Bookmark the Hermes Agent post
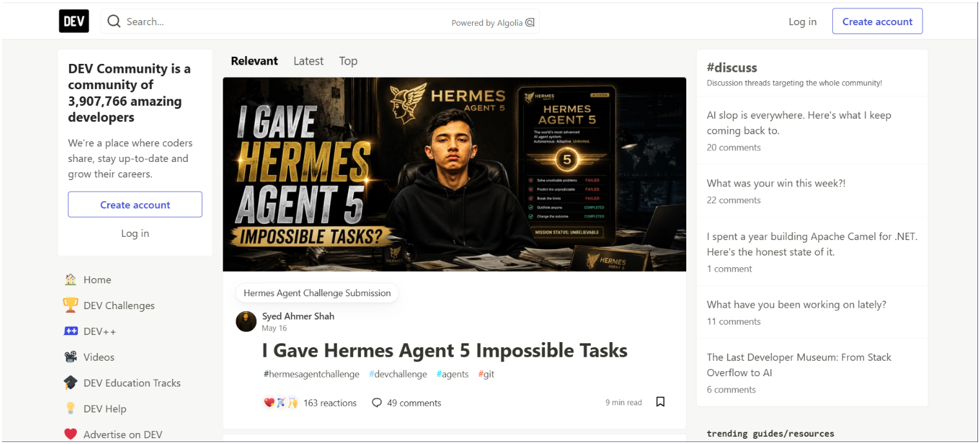This screenshot has width=980, height=444. point(660,402)
